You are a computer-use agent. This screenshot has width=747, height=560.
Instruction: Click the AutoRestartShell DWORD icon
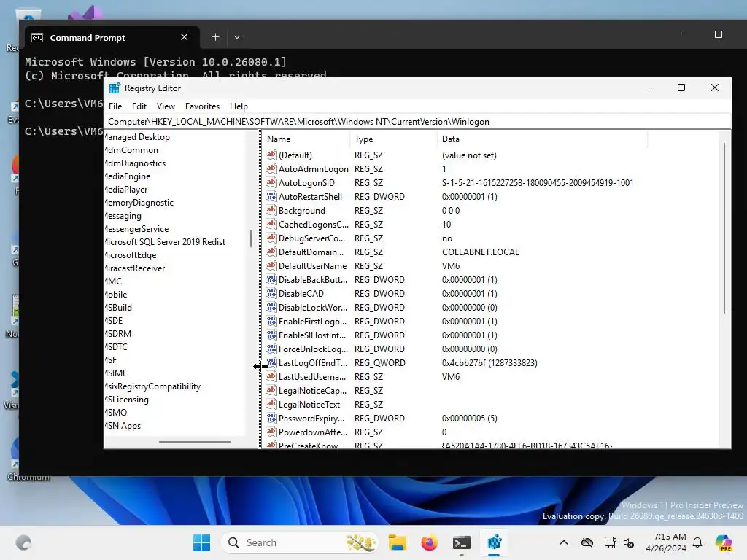tap(271, 196)
